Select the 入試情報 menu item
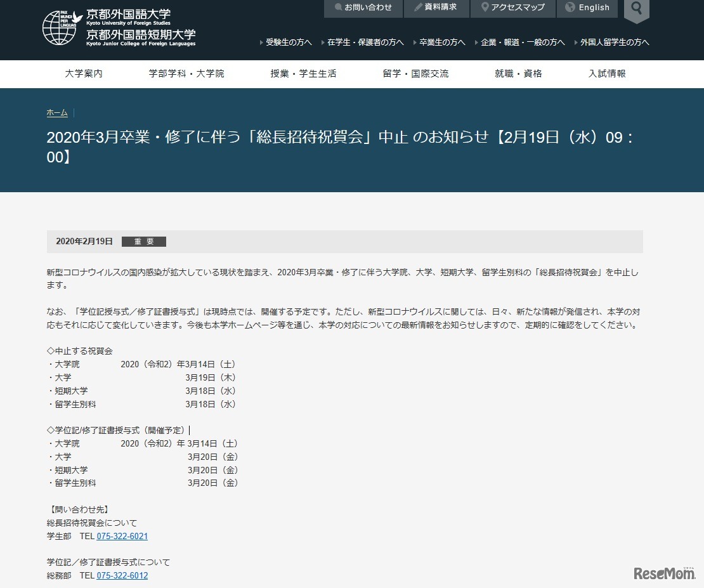The width and height of the screenshot is (704, 588). pyautogui.click(x=606, y=74)
